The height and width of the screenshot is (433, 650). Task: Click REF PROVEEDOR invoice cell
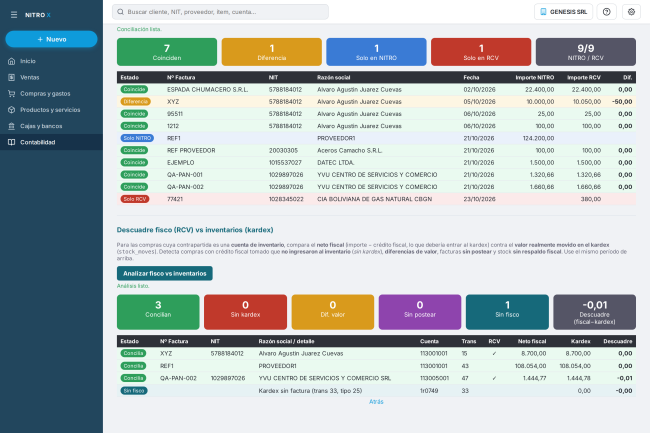click(x=191, y=150)
